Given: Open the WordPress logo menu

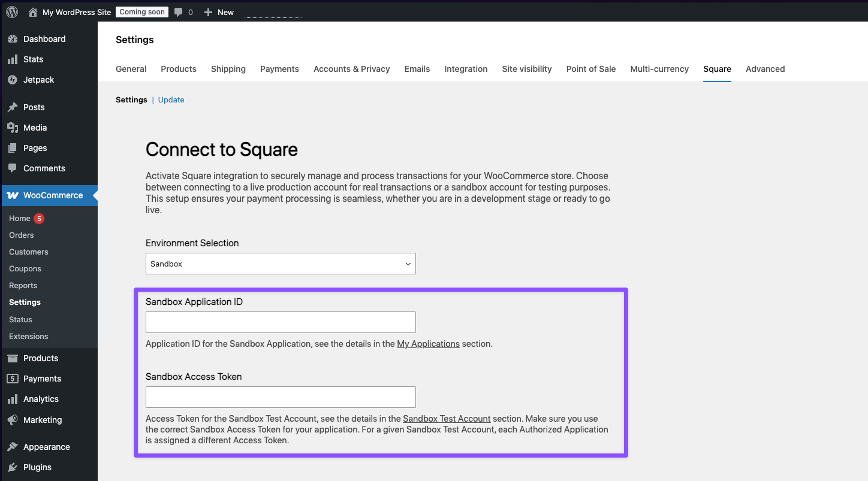Looking at the screenshot, I should (x=11, y=11).
